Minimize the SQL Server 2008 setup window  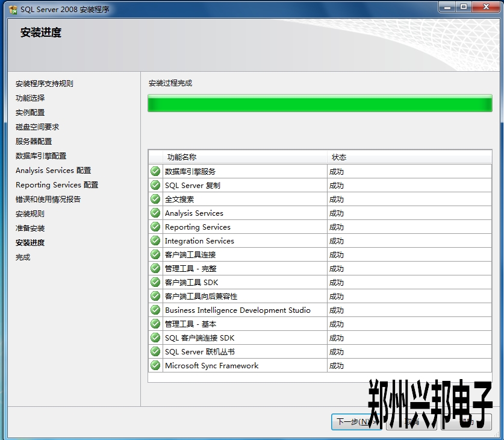pos(447,7)
